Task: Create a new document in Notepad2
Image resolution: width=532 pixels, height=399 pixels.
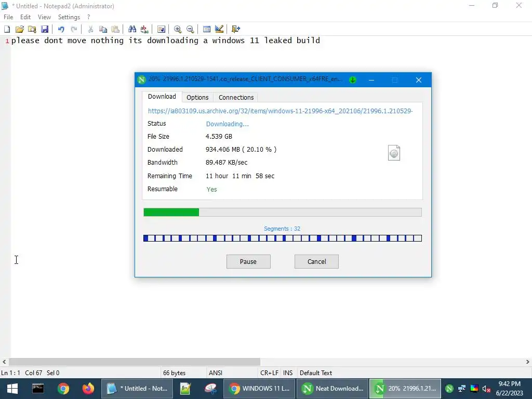Action: (x=7, y=29)
